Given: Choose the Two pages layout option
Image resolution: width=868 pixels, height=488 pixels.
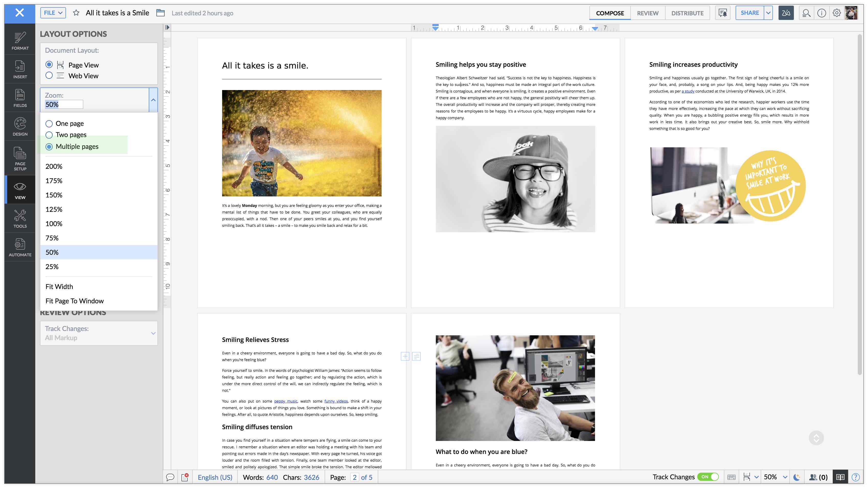Looking at the screenshot, I should point(49,135).
